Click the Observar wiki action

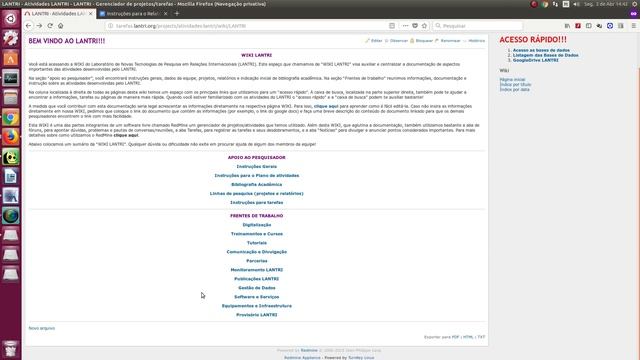tap(396, 41)
